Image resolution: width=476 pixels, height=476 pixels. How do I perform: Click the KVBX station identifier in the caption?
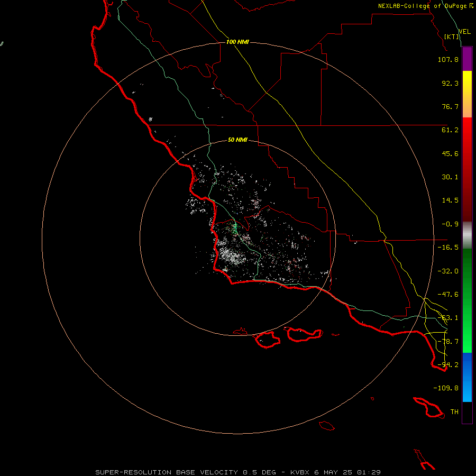(x=300, y=472)
